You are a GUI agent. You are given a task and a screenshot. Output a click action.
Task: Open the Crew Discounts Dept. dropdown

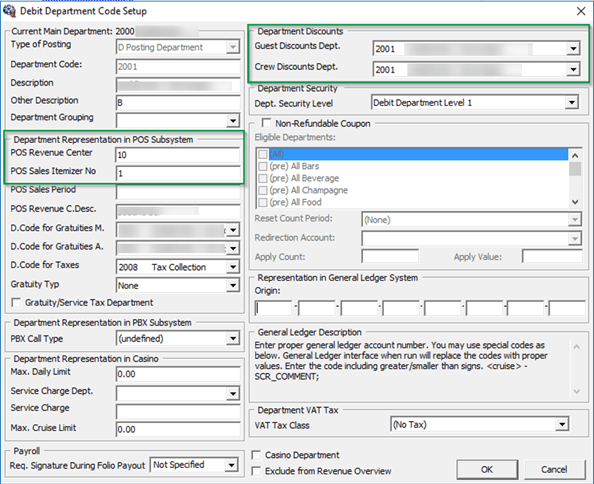[573, 69]
